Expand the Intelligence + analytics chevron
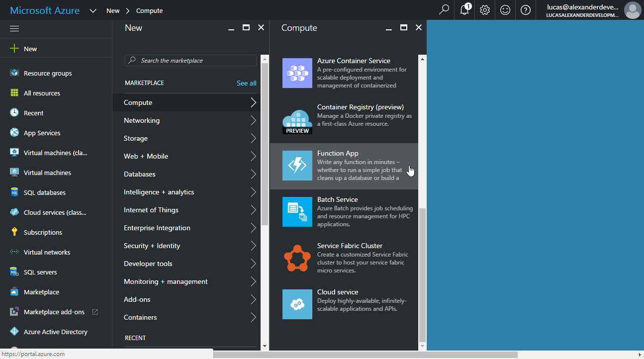This screenshot has height=359, width=644. [x=254, y=192]
